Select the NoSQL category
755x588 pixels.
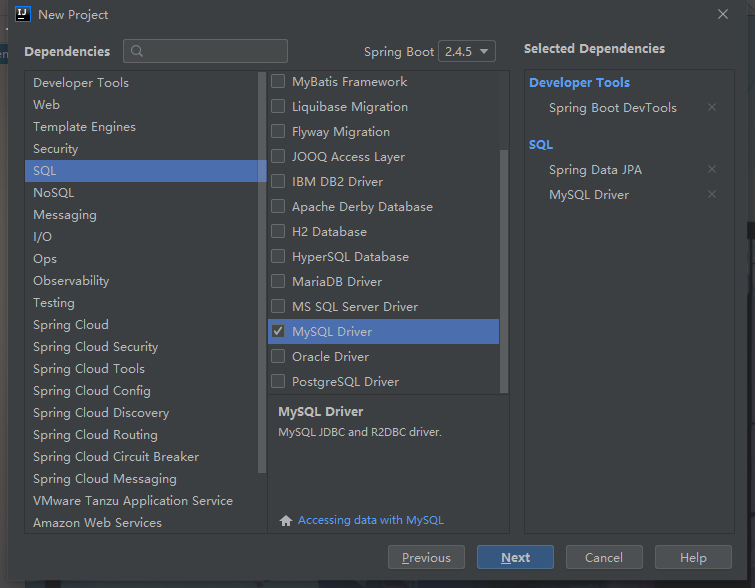(x=142, y=193)
